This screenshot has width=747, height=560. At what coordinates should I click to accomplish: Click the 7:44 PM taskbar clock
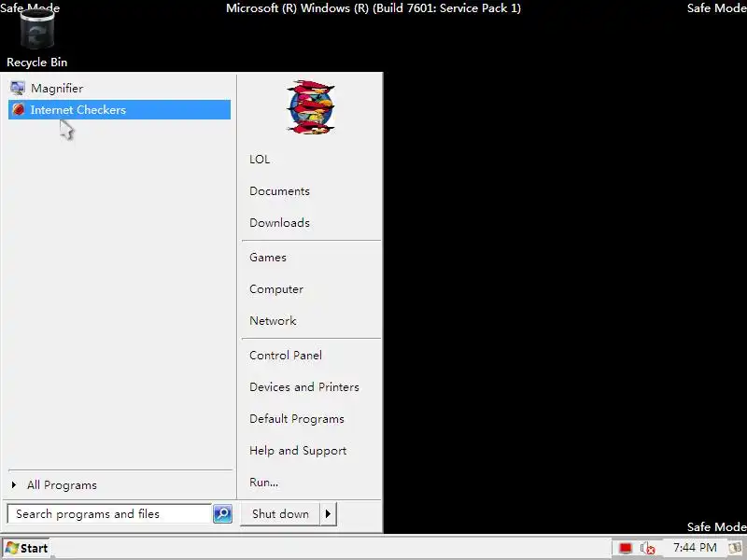(695, 548)
